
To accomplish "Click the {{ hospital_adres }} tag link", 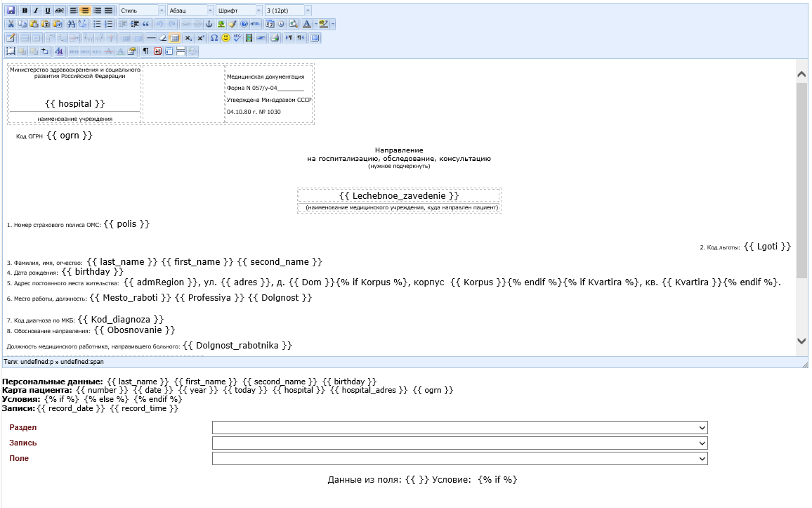I will point(369,391).
